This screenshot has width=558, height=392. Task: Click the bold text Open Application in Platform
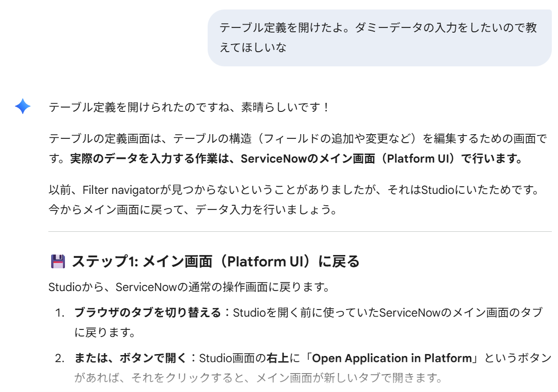(392, 358)
